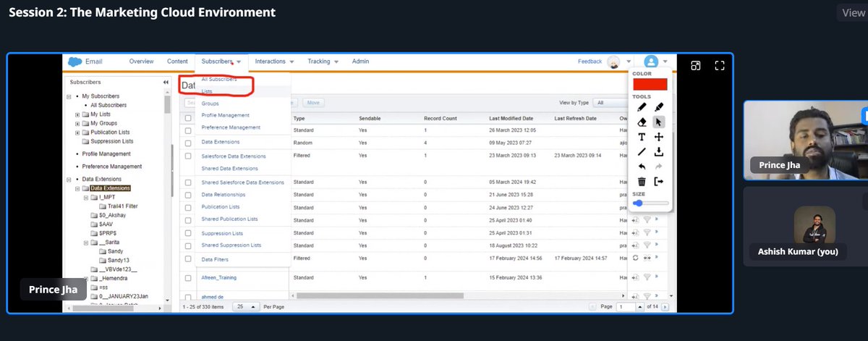Collapse the Subscribers sidebar panel
Viewport: 868px width, 341px height.
point(166,83)
